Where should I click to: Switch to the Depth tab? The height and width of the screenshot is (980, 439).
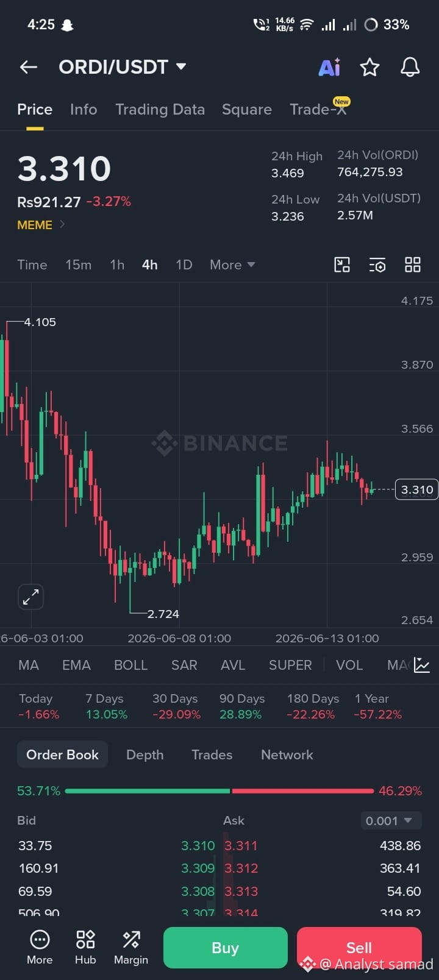pos(145,755)
